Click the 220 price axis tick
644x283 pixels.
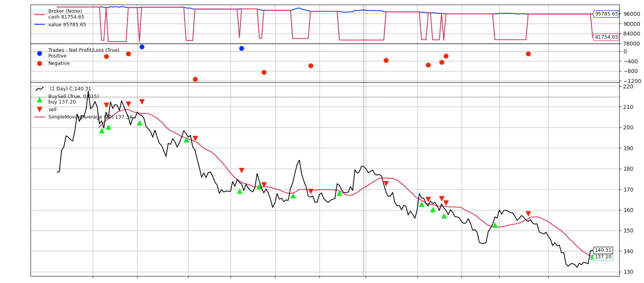(x=628, y=86)
